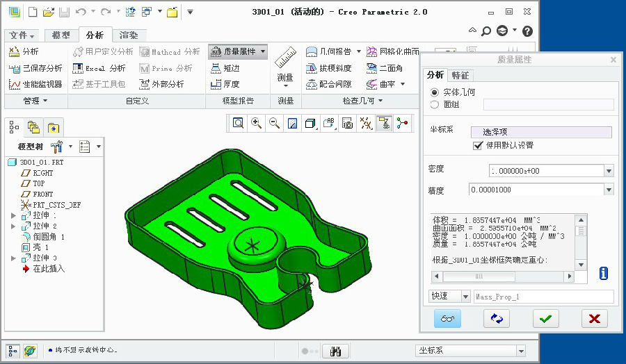The image size is (626, 364).
Task: Switch to the 特征 tab in dialog
Action: [x=460, y=75]
